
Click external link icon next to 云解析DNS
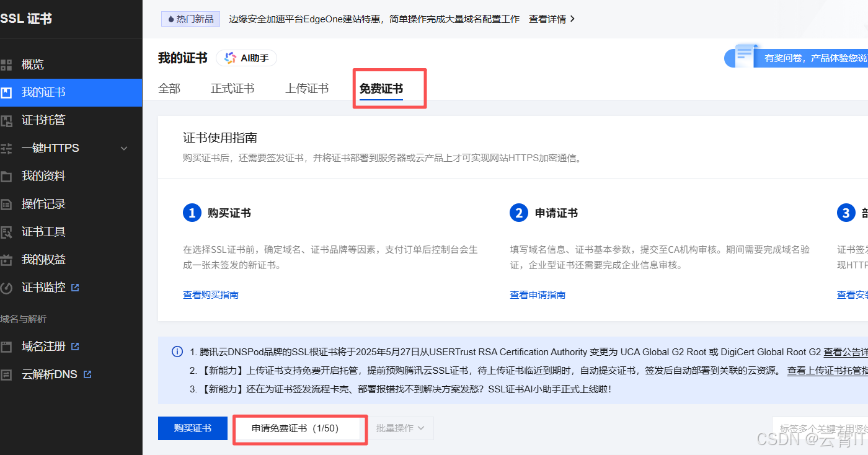click(87, 374)
